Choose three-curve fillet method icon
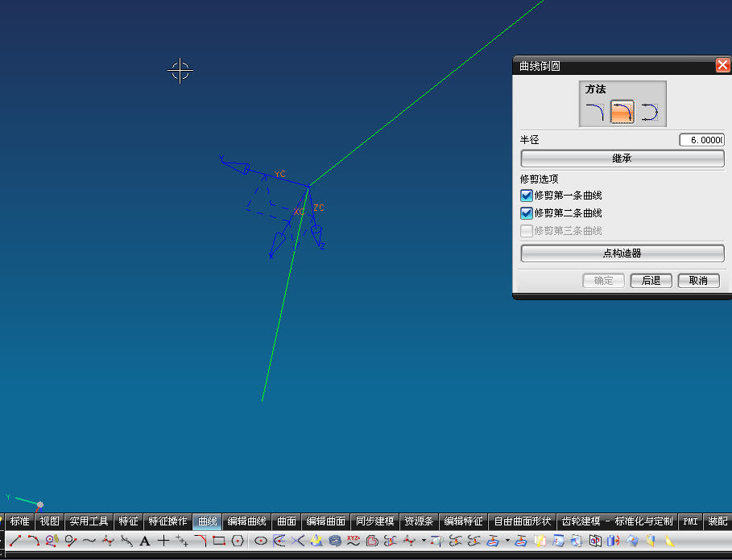The image size is (732, 560). [649, 112]
